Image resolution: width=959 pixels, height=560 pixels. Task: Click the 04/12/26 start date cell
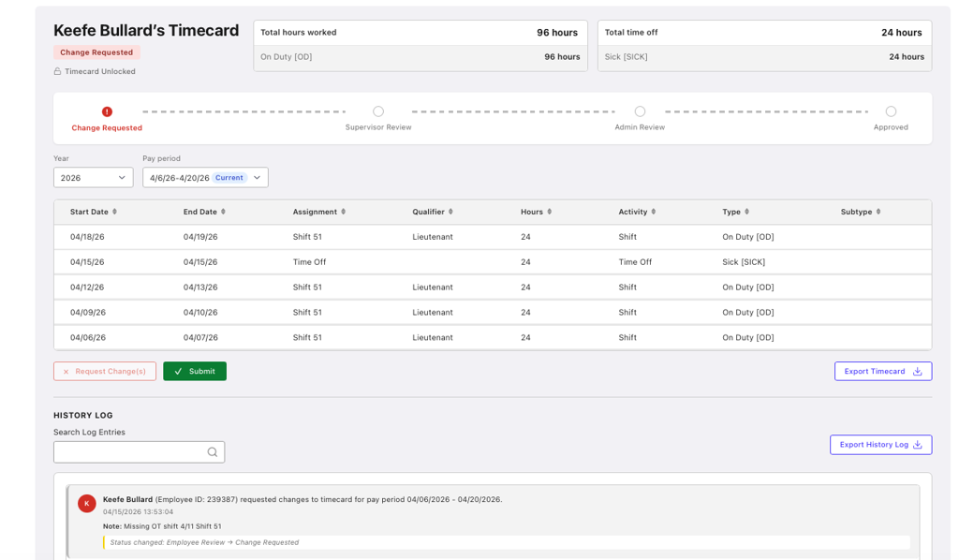pyautogui.click(x=87, y=287)
